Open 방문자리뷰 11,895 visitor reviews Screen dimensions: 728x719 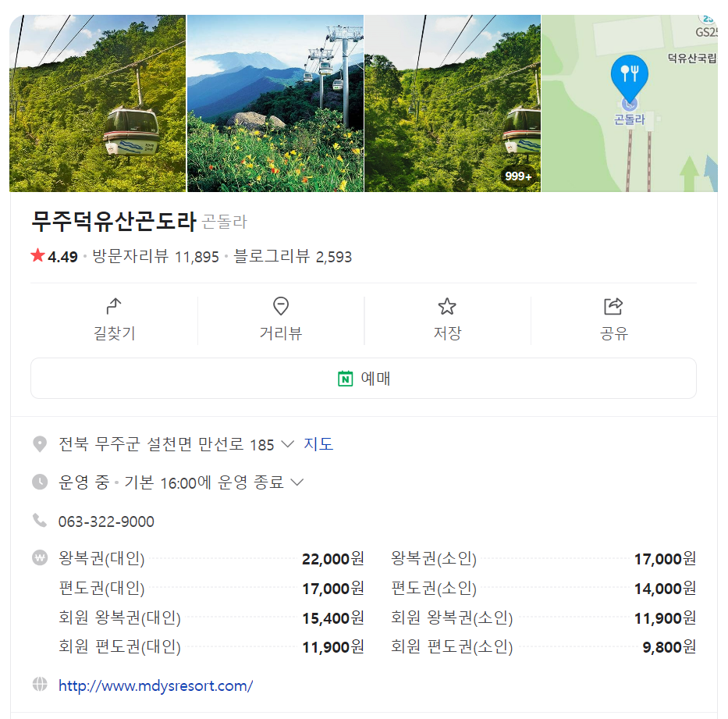155,256
